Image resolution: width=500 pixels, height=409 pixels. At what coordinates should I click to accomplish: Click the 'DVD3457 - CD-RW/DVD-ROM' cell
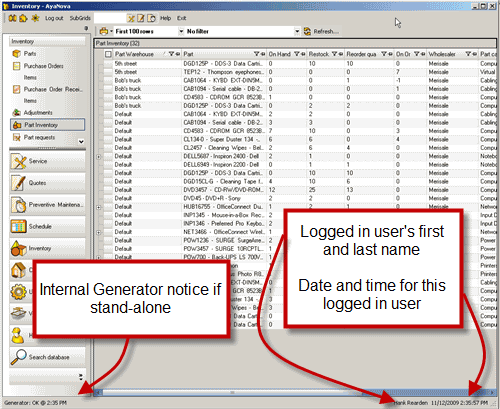(x=224, y=190)
